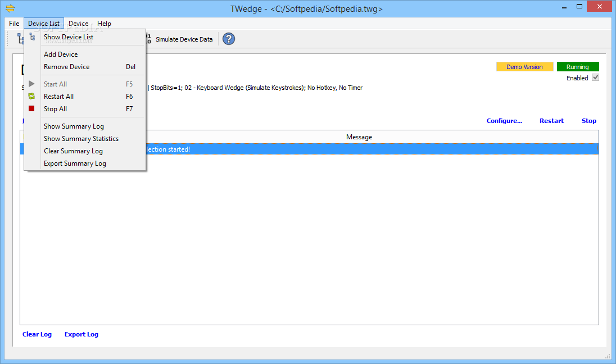The width and height of the screenshot is (616, 364).
Task: Click the Message column header
Action: [x=359, y=136]
